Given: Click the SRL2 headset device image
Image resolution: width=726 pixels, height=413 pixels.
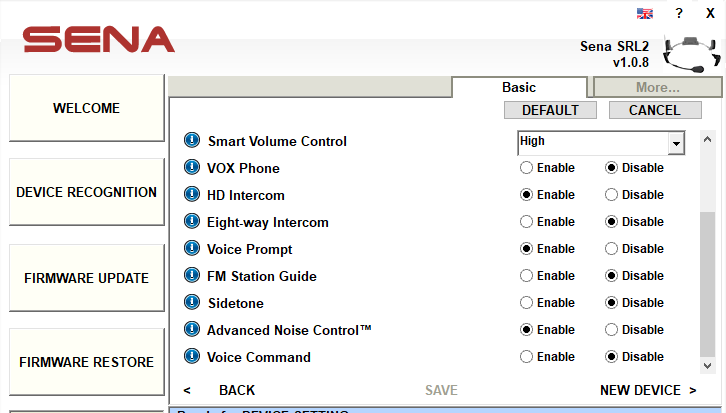Looking at the screenshot, I should [692, 54].
